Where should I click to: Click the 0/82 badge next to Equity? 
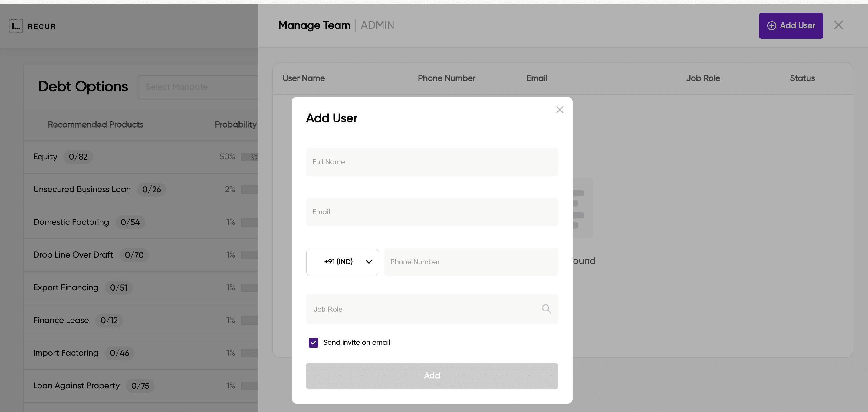(78, 156)
